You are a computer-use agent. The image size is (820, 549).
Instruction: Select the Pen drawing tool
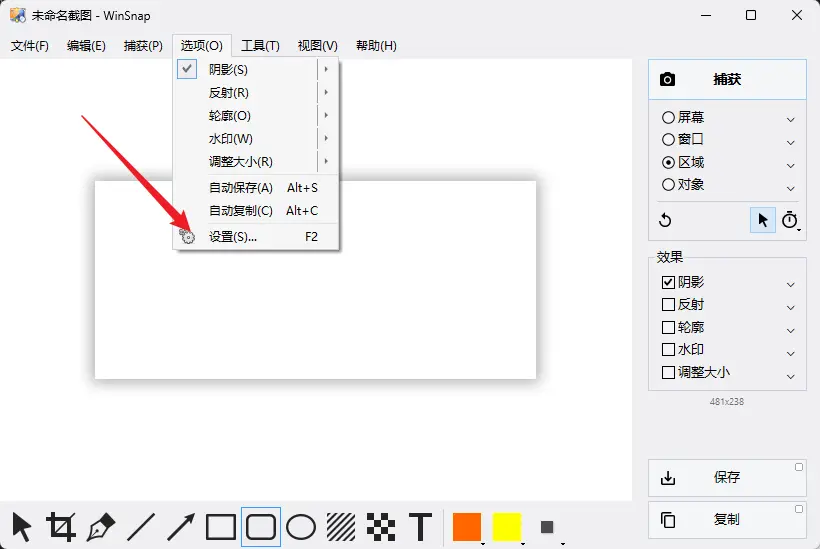[x=101, y=527]
